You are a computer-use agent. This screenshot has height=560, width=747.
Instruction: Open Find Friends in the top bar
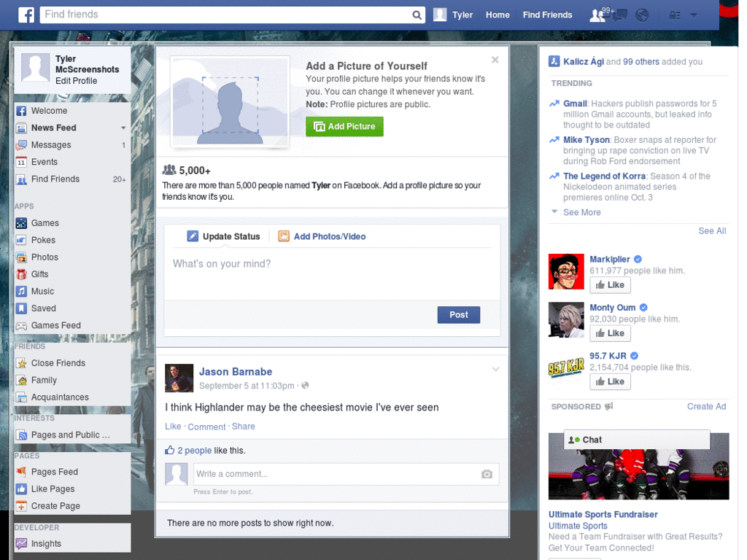click(547, 15)
